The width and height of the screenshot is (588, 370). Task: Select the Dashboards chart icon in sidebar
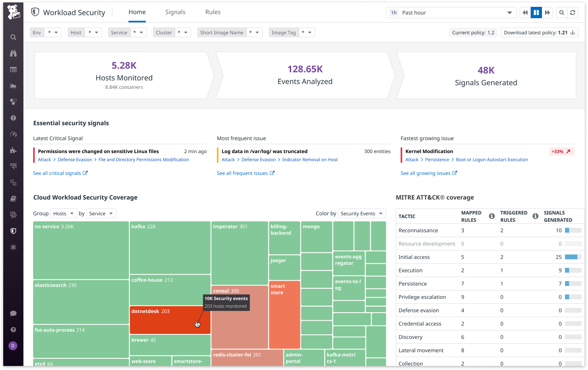(13, 85)
